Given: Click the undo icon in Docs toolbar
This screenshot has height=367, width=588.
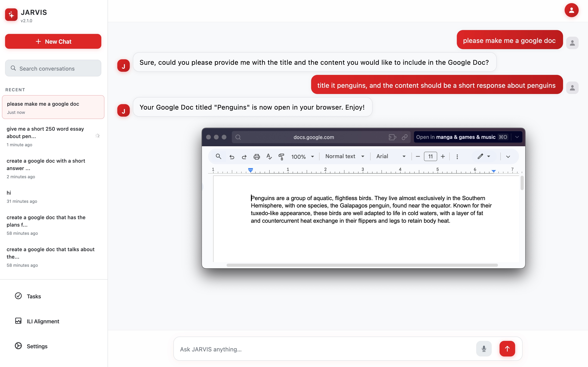Looking at the screenshot, I should pyautogui.click(x=232, y=157).
